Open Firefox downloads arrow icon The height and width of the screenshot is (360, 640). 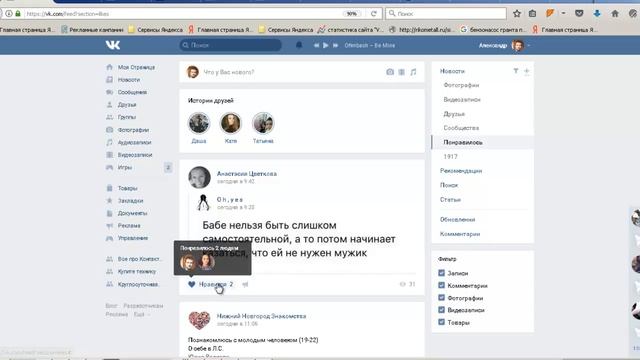click(x=597, y=13)
